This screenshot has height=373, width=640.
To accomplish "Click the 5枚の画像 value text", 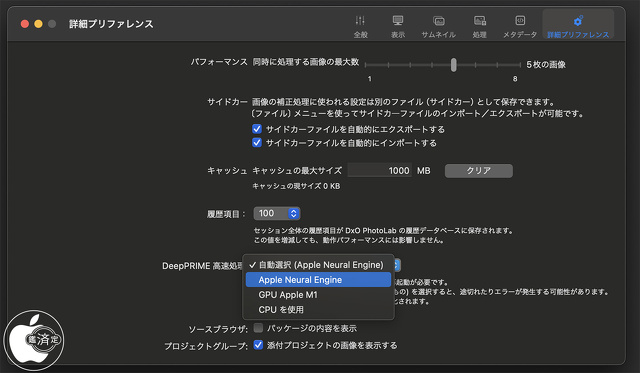I will [546, 64].
